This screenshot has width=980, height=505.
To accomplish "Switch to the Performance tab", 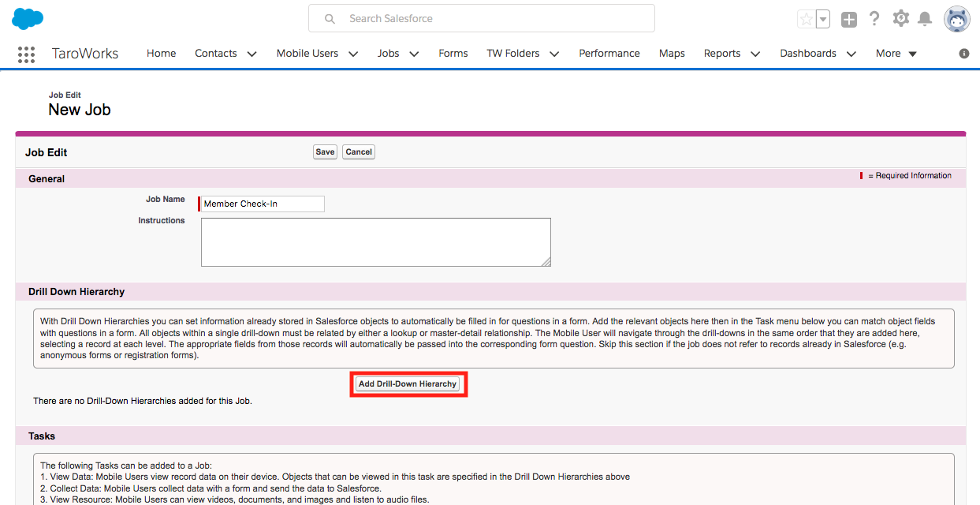I will (609, 54).
